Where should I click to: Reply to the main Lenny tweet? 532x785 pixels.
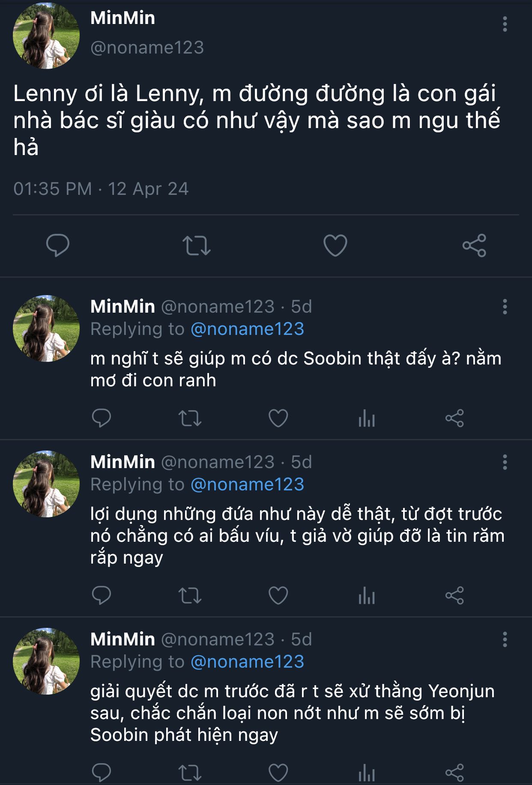point(57,245)
